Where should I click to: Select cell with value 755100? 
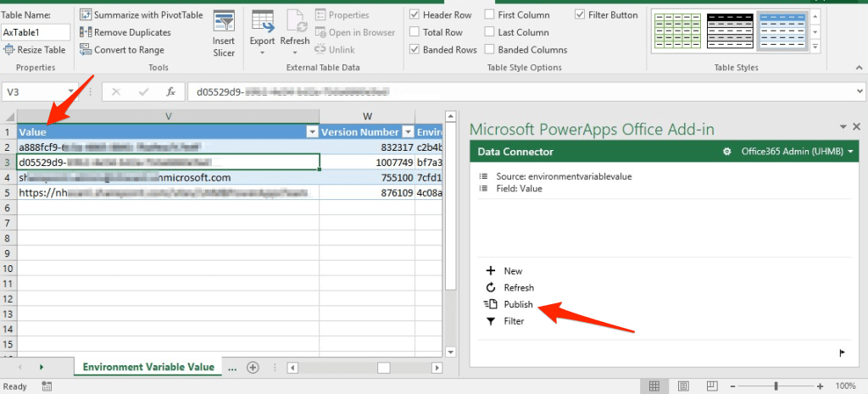pos(367,178)
